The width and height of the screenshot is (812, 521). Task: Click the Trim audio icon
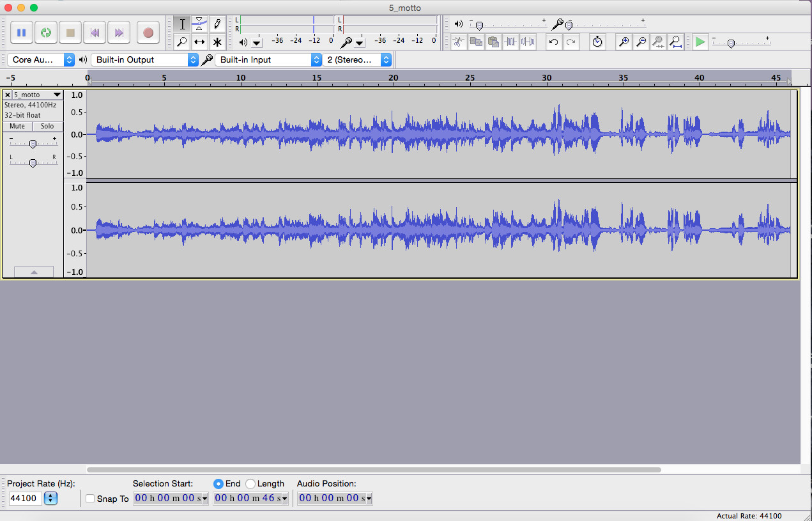point(510,42)
